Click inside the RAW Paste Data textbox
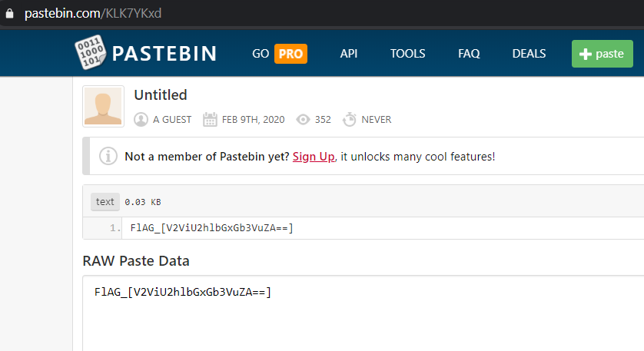Image resolution: width=644 pixels, height=351 pixels. (361, 315)
